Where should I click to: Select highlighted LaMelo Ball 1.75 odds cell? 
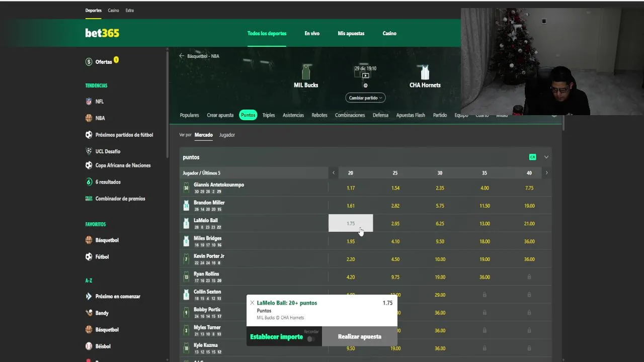(x=351, y=223)
